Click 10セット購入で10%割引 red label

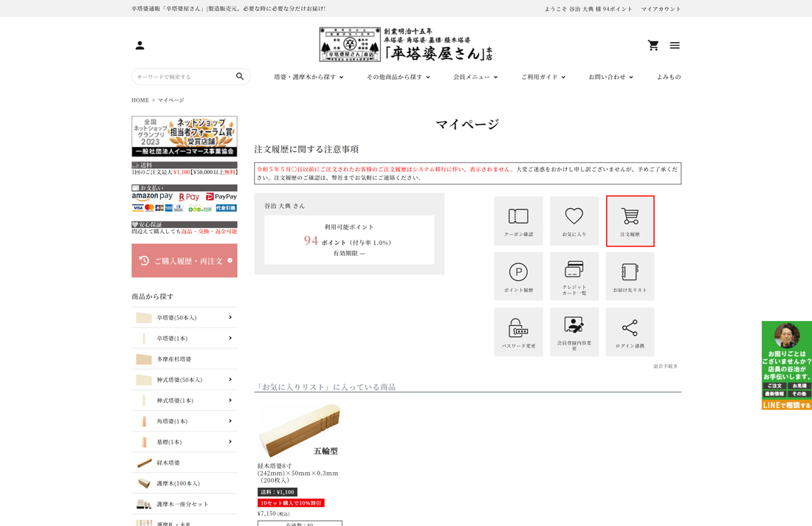[x=291, y=502]
